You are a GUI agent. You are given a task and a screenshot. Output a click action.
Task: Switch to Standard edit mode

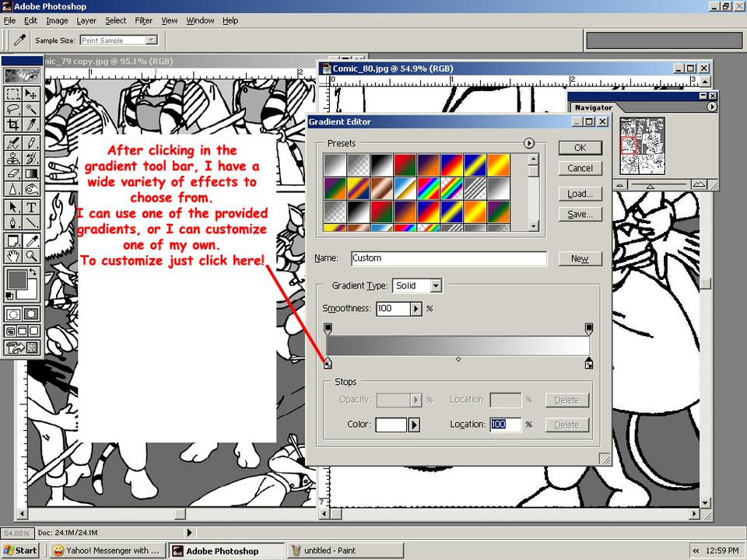tap(13, 314)
